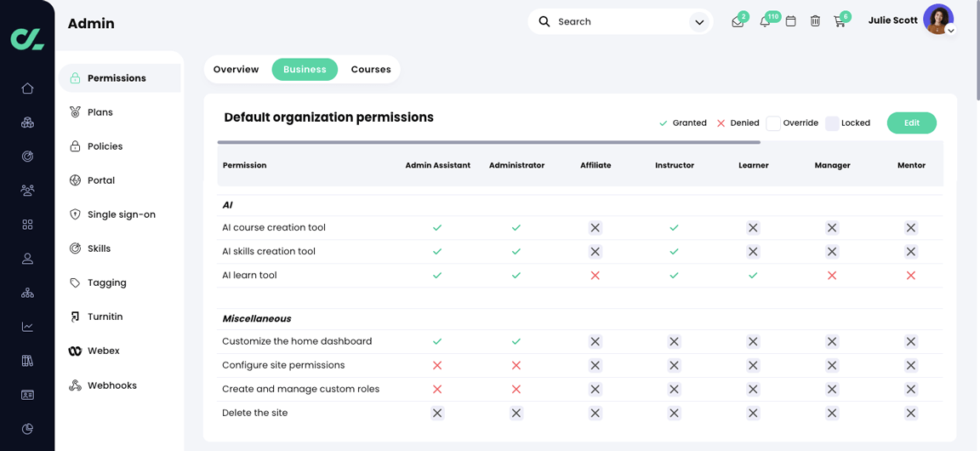Click the page's vertical scrollbar
This screenshot has width=980, height=451.
pyautogui.click(x=977, y=50)
